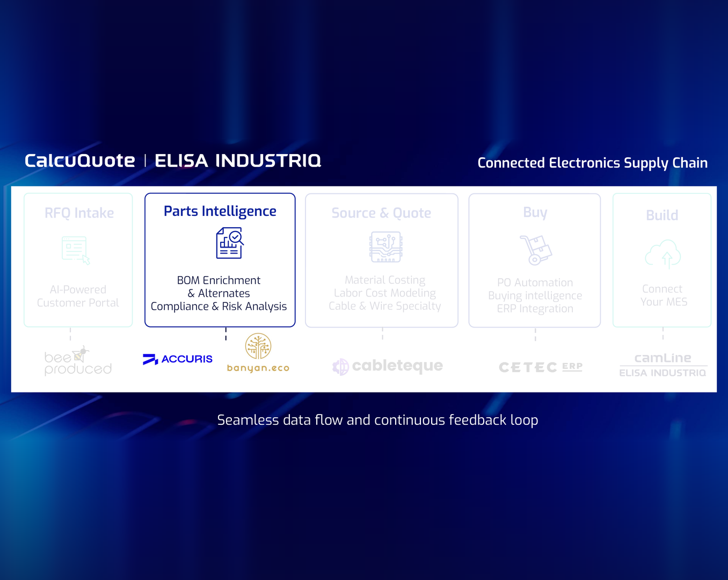
Task: Click the Parts Intelligence document analysis icon
Action: click(x=230, y=243)
